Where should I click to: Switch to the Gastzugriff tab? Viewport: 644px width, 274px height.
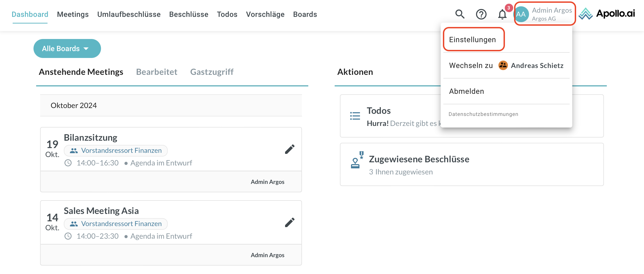pyautogui.click(x=212, y=72)
